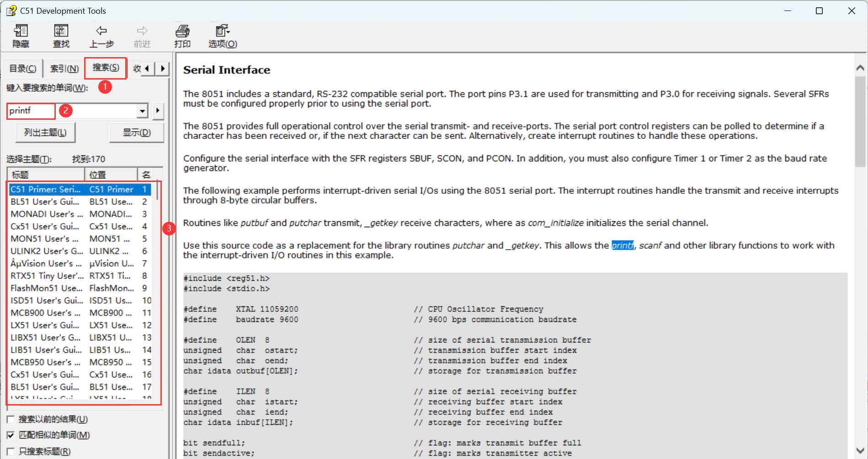Go back with the 上一步 icon
Screen dimensions: 868x459
[x=101, y=36]
